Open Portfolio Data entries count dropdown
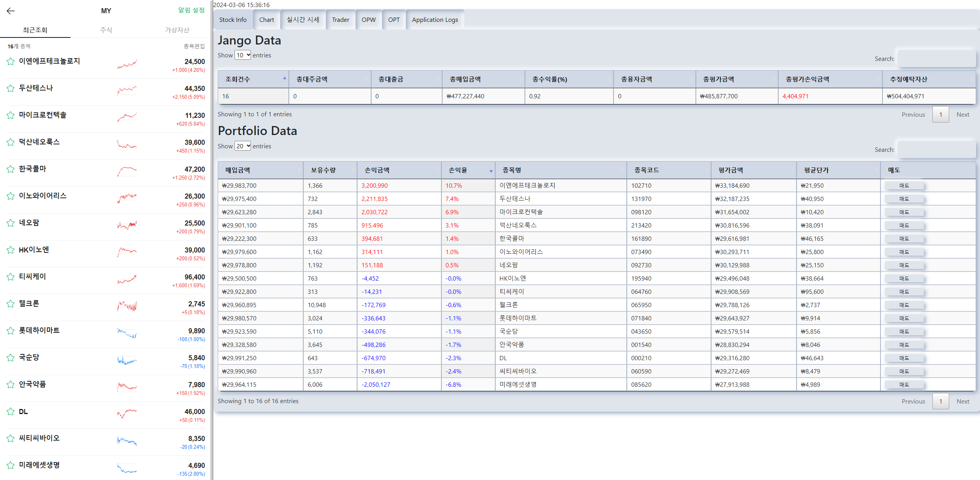The width and height of the screenshot is (980, 480). coord(242,146)
